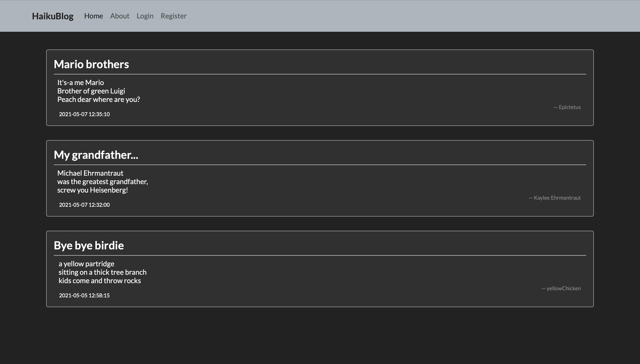Click the line "a yellow partridge"
The image size is (640, 364).
(86, 264)
